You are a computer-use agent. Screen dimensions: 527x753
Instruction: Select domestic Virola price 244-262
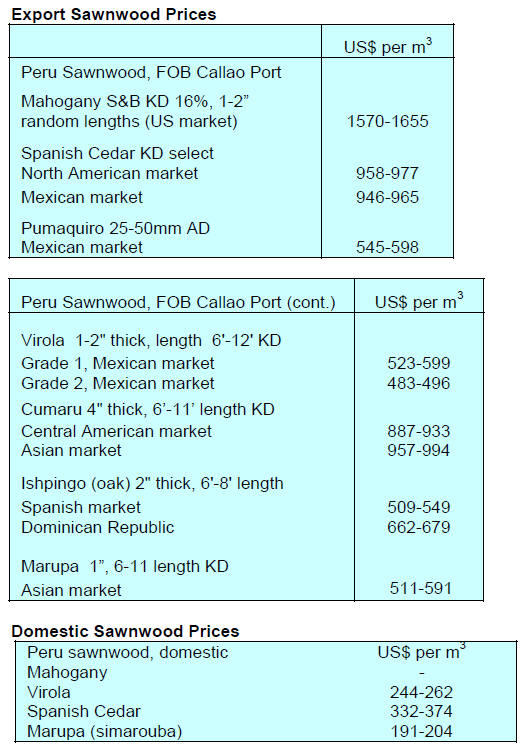click(421, 692)
